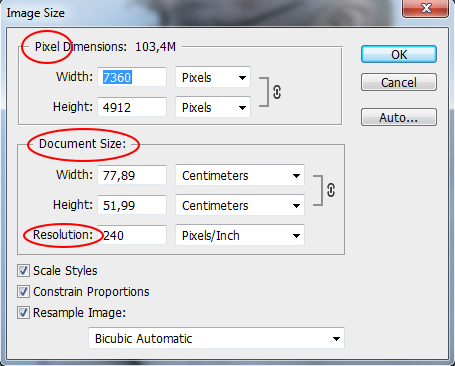This screenshot has width=455, height=366.
Task: Open the pixel Height units dropdown
Action: (x=213, y=107)
